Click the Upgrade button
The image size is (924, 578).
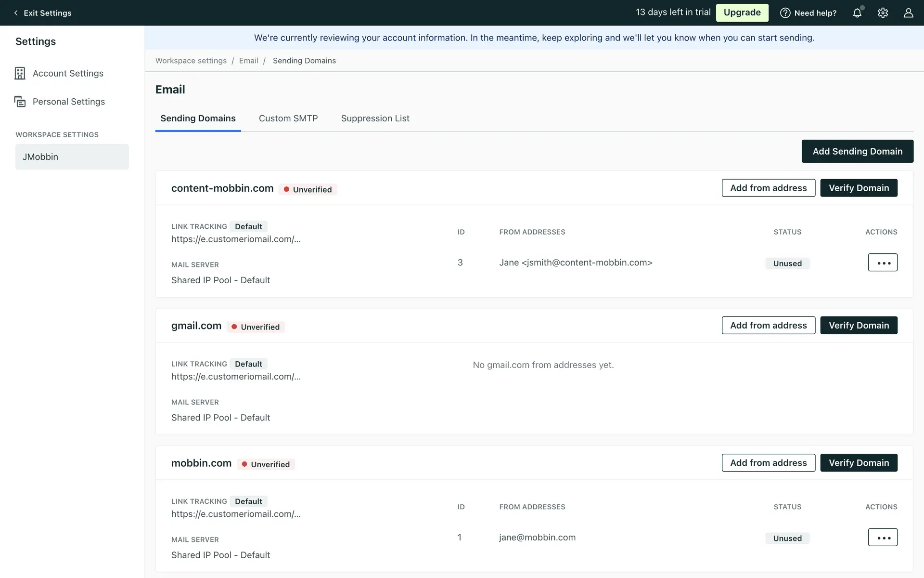click(x=742, y=13)
